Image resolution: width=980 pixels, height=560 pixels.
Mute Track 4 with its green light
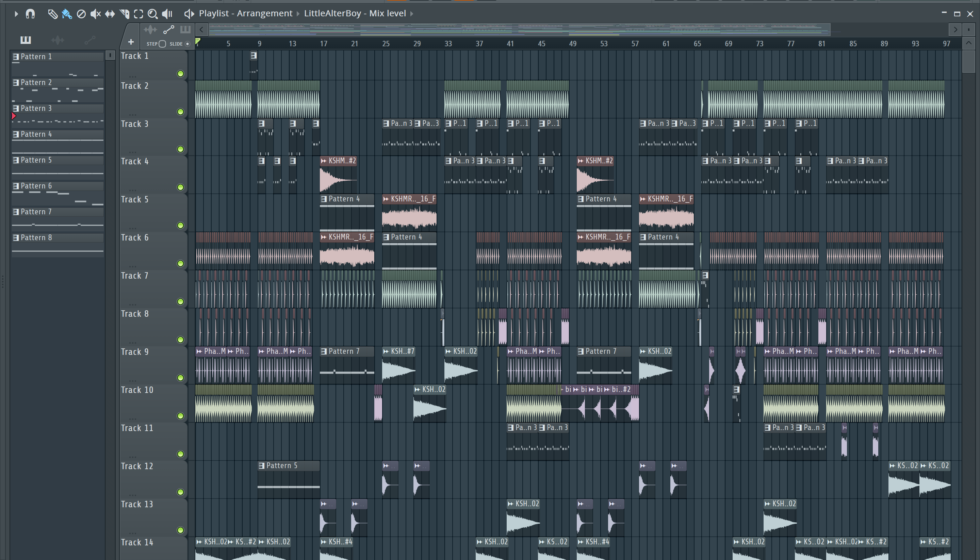(x=180, y=187)
